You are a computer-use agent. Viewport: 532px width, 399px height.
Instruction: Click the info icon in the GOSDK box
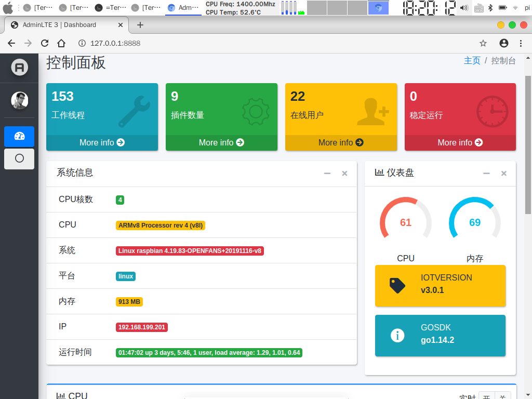click(x=397, y=335)
